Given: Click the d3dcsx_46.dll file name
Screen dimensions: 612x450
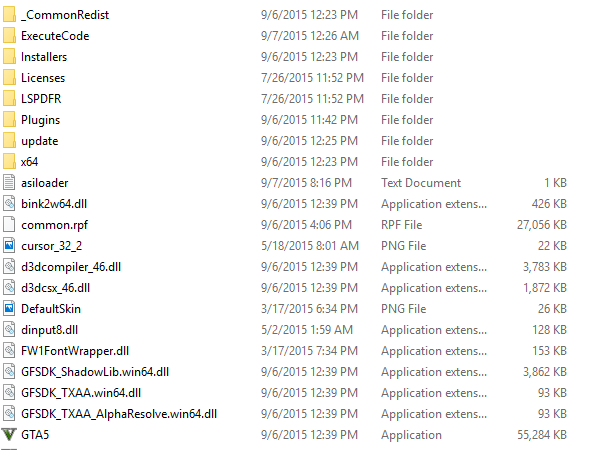Looking at the screenshot, I should coord(55,288).
